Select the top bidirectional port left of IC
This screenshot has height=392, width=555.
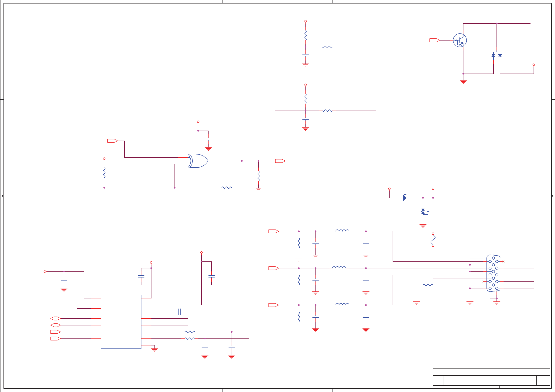pyautogui.click(x=55, y=318)
